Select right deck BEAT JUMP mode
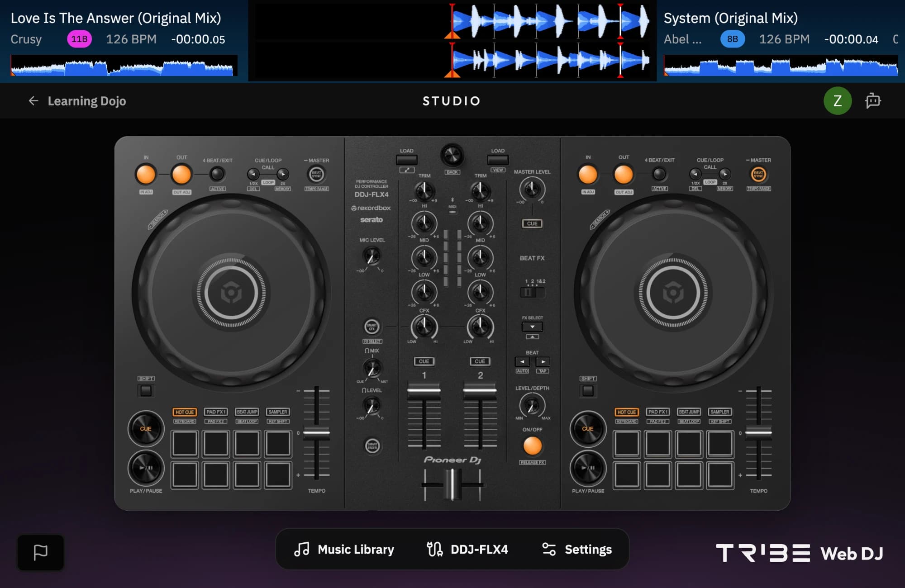This screenshot has width=905, height=588. coord(689,412)
